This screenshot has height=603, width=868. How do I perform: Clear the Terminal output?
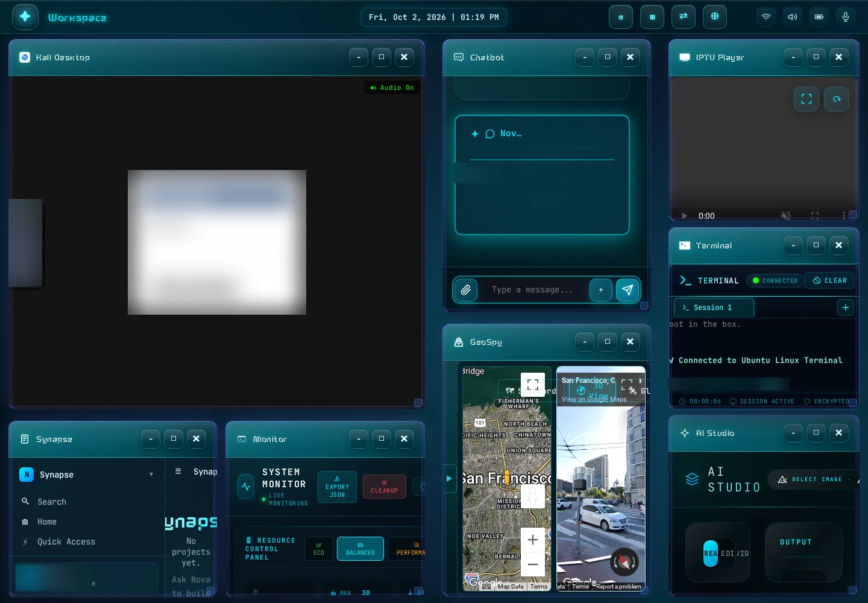pyautogui.click(x=830, y=280)
